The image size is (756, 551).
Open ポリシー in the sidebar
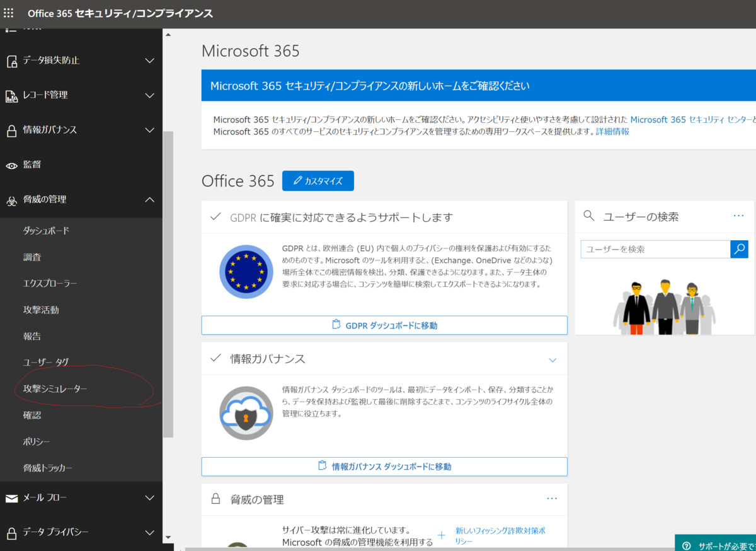pos(37,442)
